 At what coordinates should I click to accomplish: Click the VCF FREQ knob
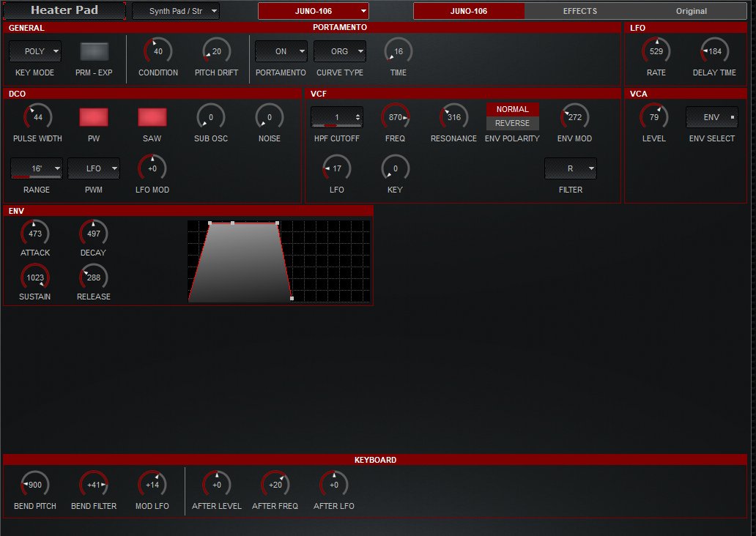click(x=396, y=117)
